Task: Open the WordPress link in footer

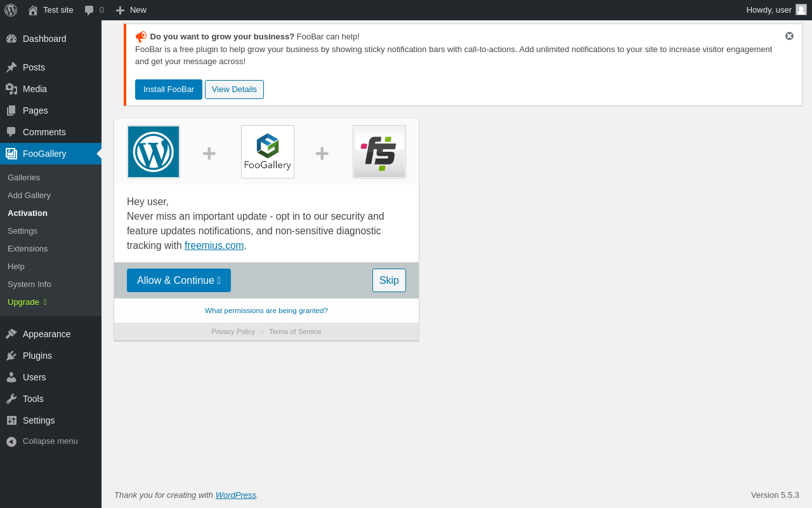Action: (x=236, y=495)
